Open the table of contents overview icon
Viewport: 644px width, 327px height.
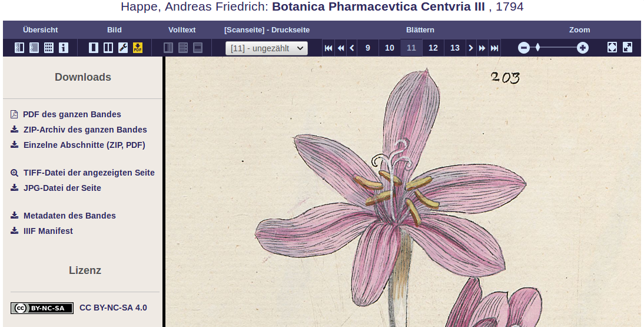[34, 48]
